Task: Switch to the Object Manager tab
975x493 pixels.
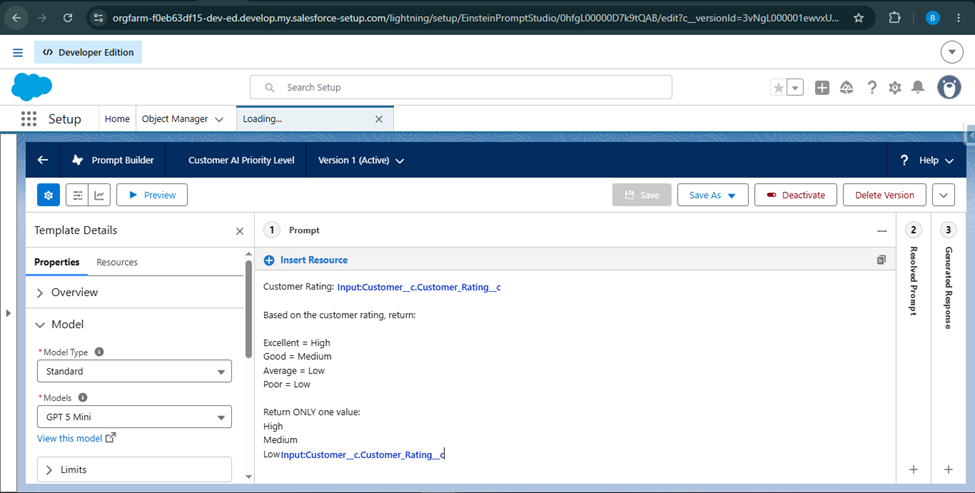Action: coord(175,119)
